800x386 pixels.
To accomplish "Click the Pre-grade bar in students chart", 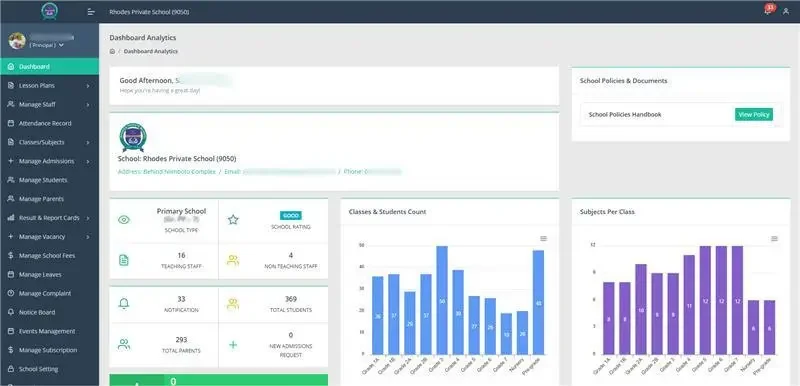I will click(x=538, y=302).
